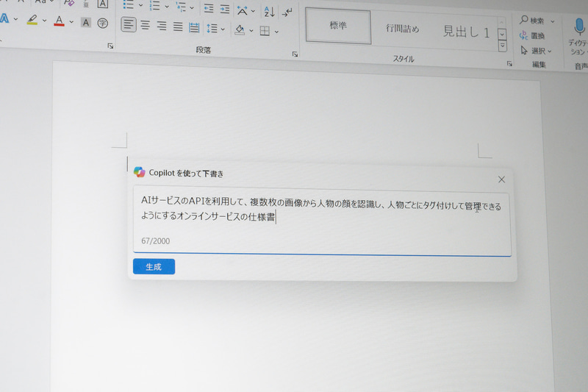Open the bullets dropdown arrow
Viewport: 588px width, 392px height.
click(140, 5)
